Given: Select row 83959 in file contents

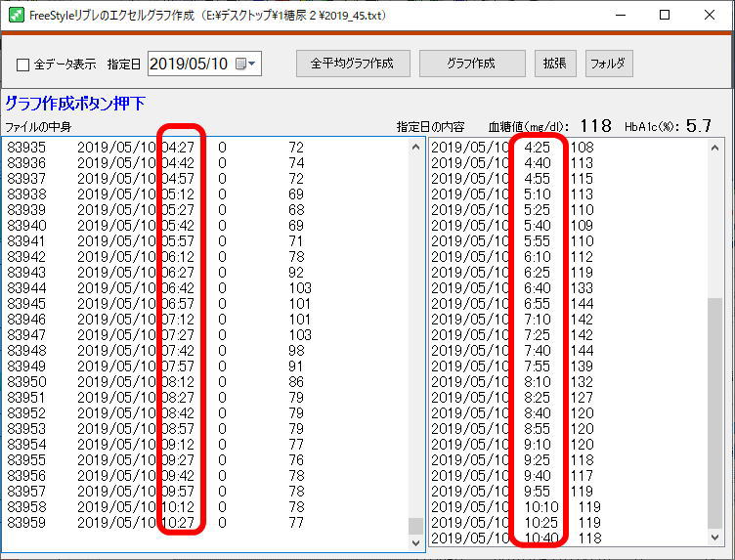Looking at the screenshot, I should [x=155, y=523].
